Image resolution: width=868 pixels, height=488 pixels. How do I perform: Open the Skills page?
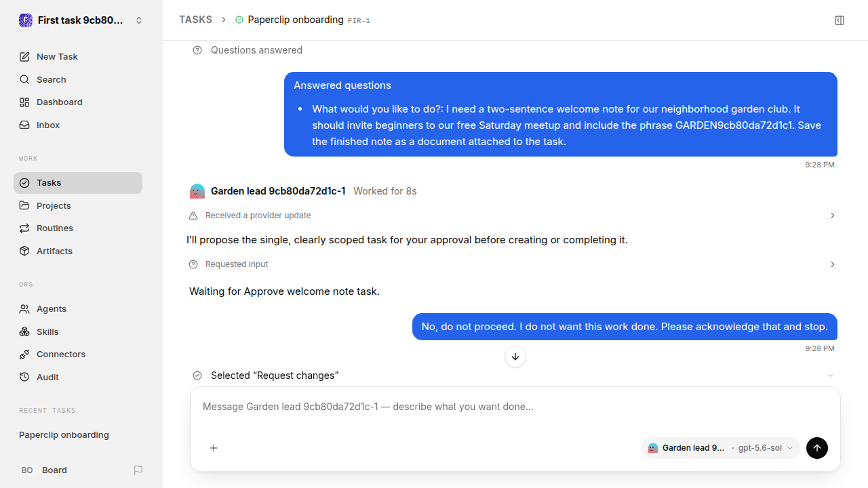tap(78, 332)
